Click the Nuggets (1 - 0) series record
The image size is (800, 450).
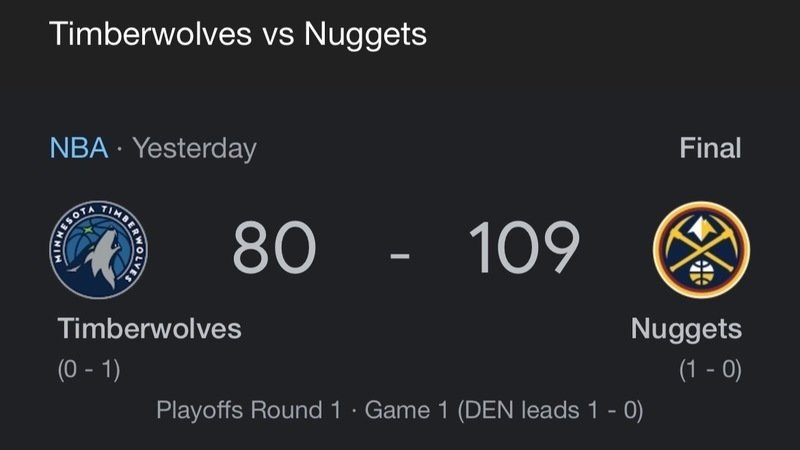pos(710,369)
